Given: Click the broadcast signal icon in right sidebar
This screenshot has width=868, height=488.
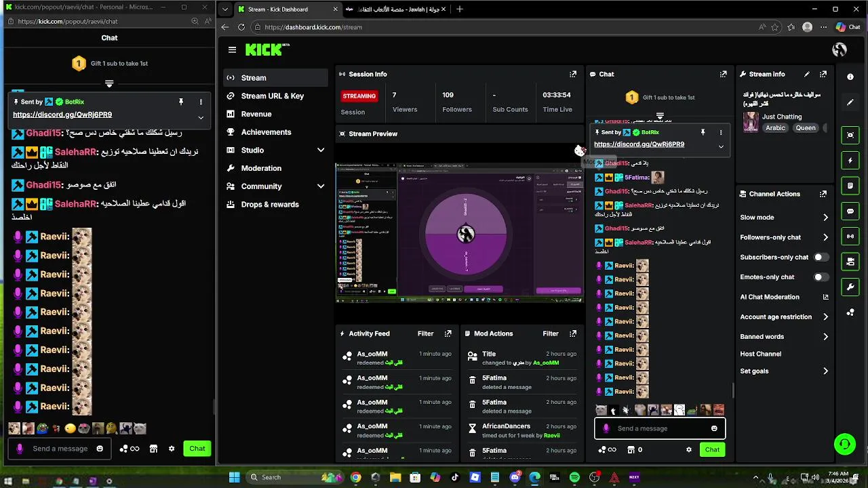Looking at the screenshot, I should (850, 237).
